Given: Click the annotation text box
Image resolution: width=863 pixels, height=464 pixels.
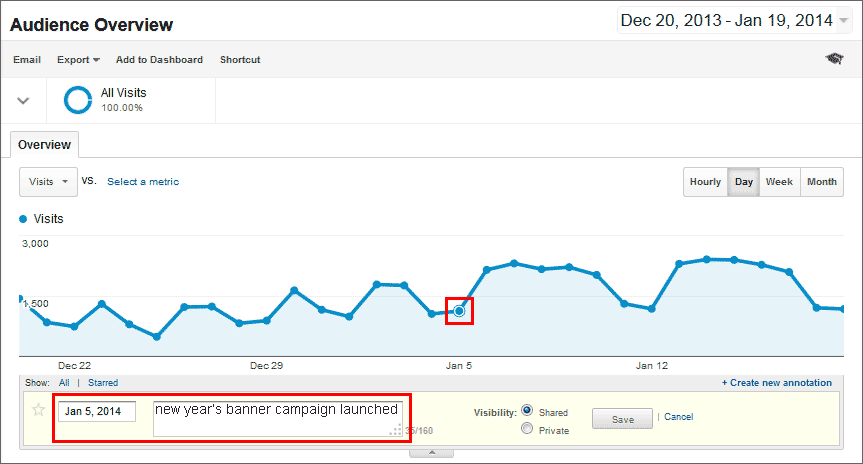Looking at the screenshot, I should tap(277, 418).
